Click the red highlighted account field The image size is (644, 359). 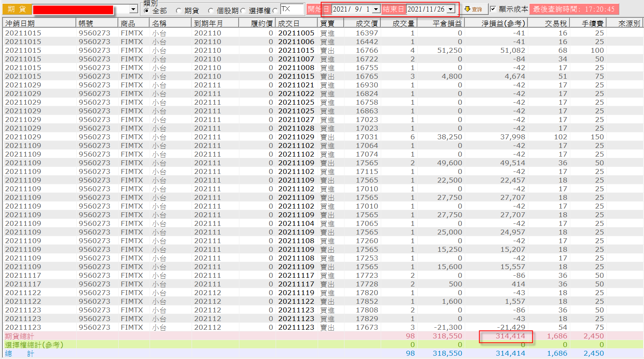73,10
